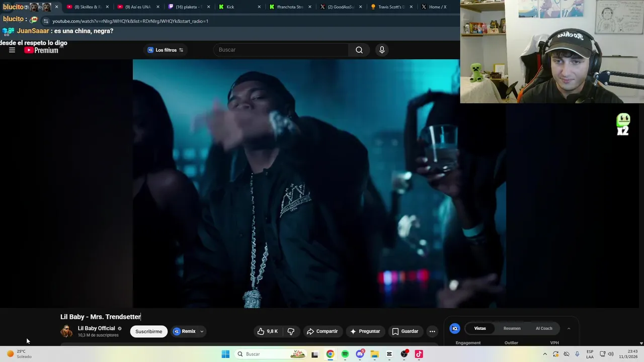
Task: Collapse the IQ panel with the chevron
Action: point(569,328)
